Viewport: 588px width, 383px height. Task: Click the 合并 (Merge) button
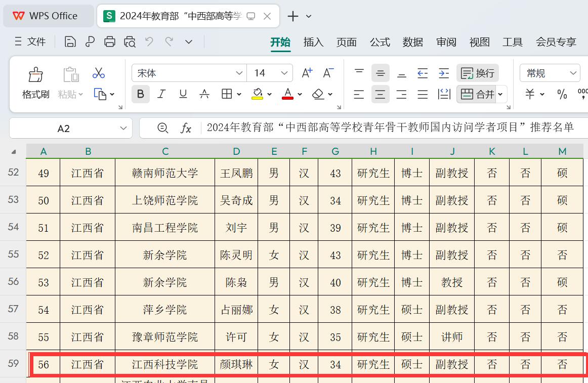click(478, 94)
